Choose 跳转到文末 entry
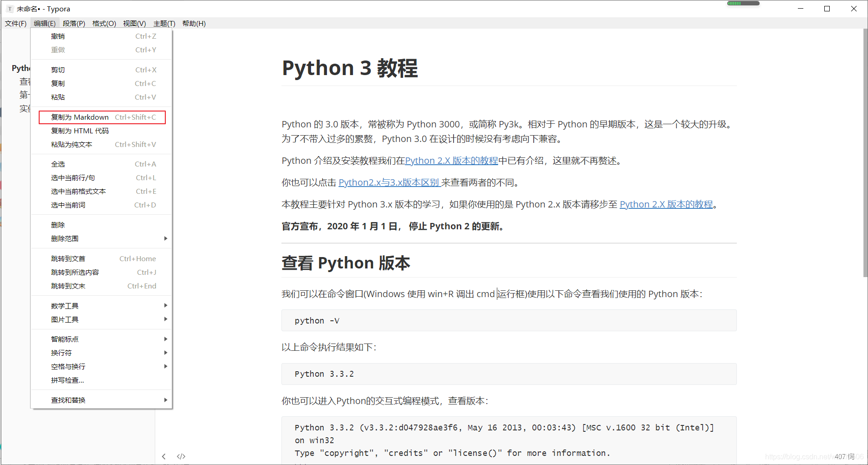 [x=102, y=286]
